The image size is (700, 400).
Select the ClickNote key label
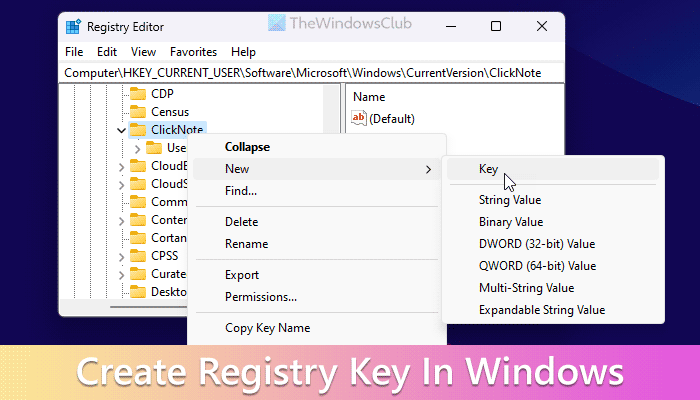[177, 129]
